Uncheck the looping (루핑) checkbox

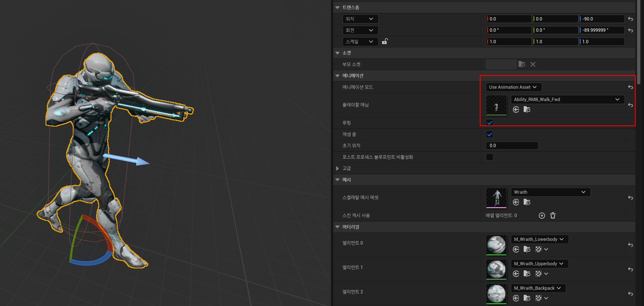pos(489,123)
